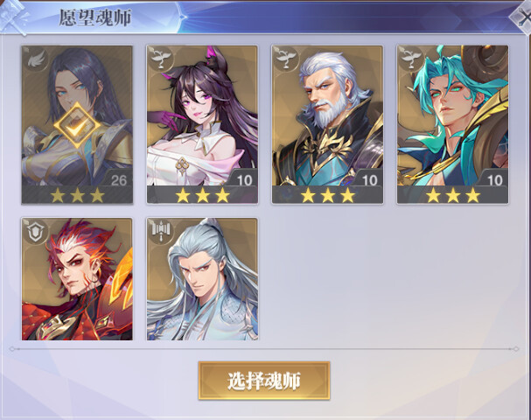The height and width of the screenshot is (420, 531).
Task: Click the 选择魂师 confirm button
Action: 264,381
